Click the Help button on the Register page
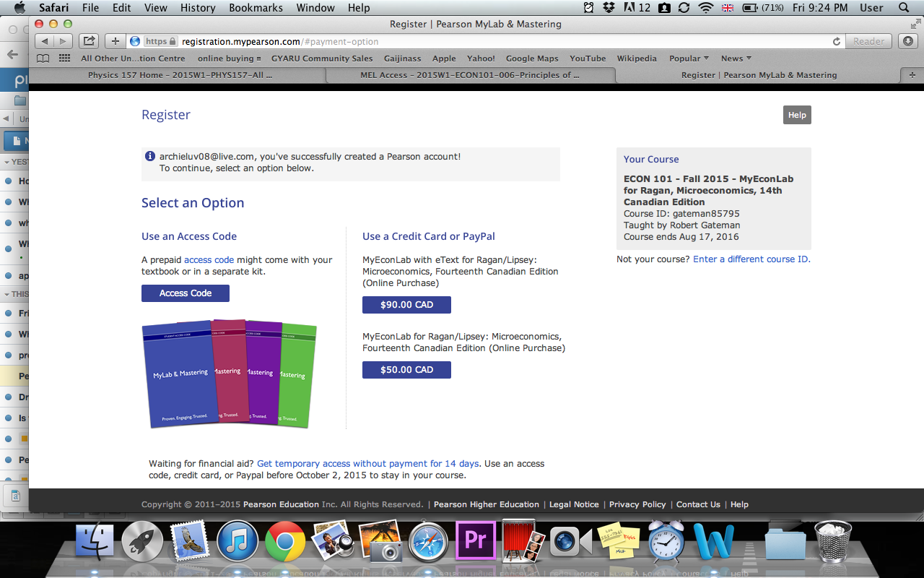The height and width of the screenshot is (578, 924). 797,115
